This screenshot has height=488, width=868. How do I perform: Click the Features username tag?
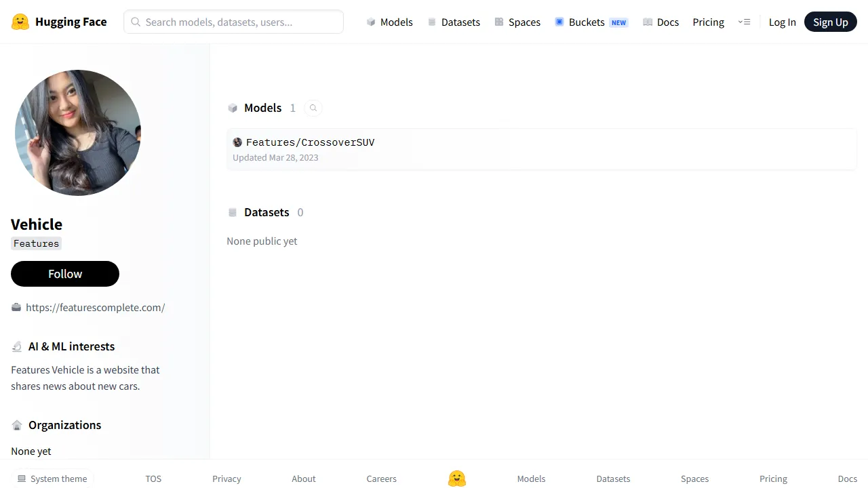click(x=36, y=243)
